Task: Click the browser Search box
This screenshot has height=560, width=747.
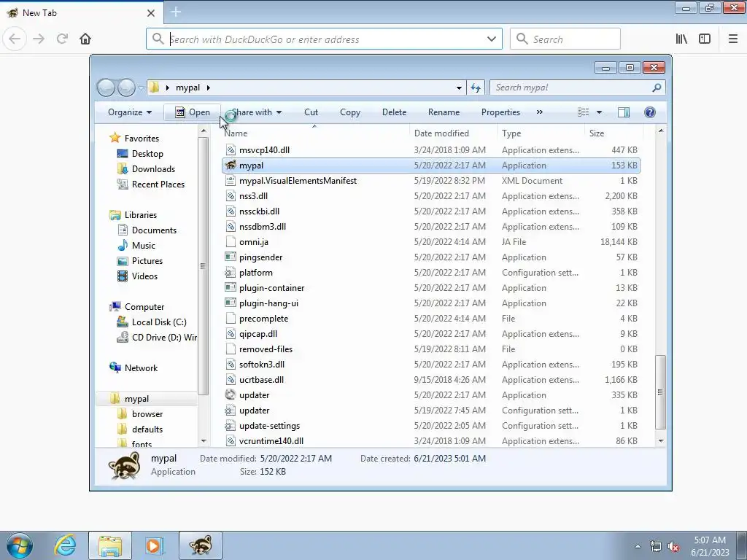Action: pos(565,39)
